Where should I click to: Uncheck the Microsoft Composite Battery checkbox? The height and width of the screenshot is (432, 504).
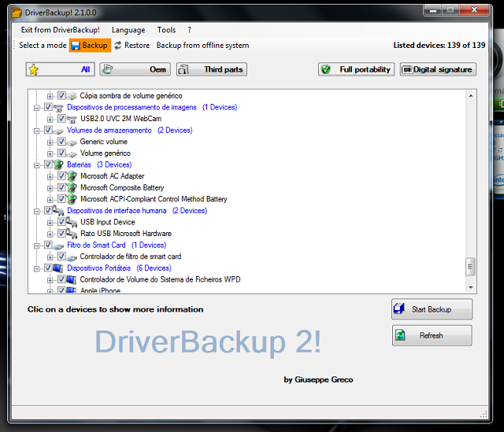coord(61,188)
